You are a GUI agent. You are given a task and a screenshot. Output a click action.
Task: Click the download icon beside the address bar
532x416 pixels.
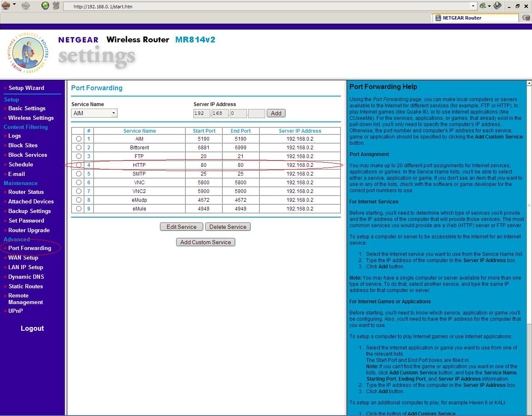point(497,6)
